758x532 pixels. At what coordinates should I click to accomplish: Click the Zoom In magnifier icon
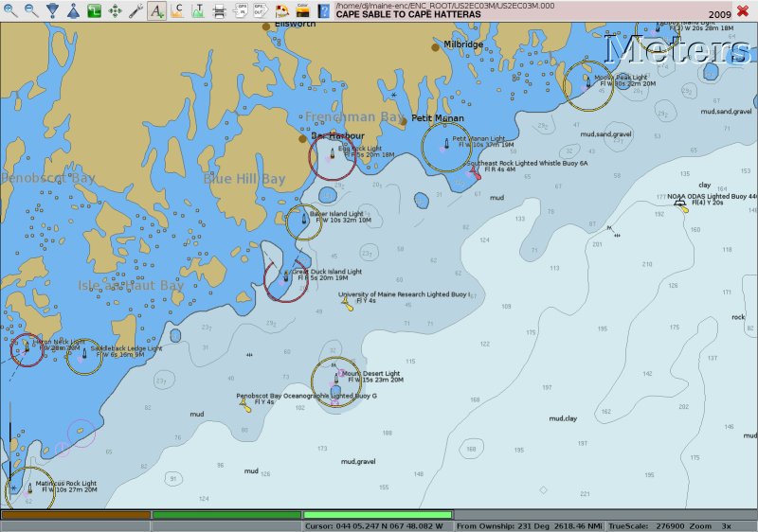(9, 11)
